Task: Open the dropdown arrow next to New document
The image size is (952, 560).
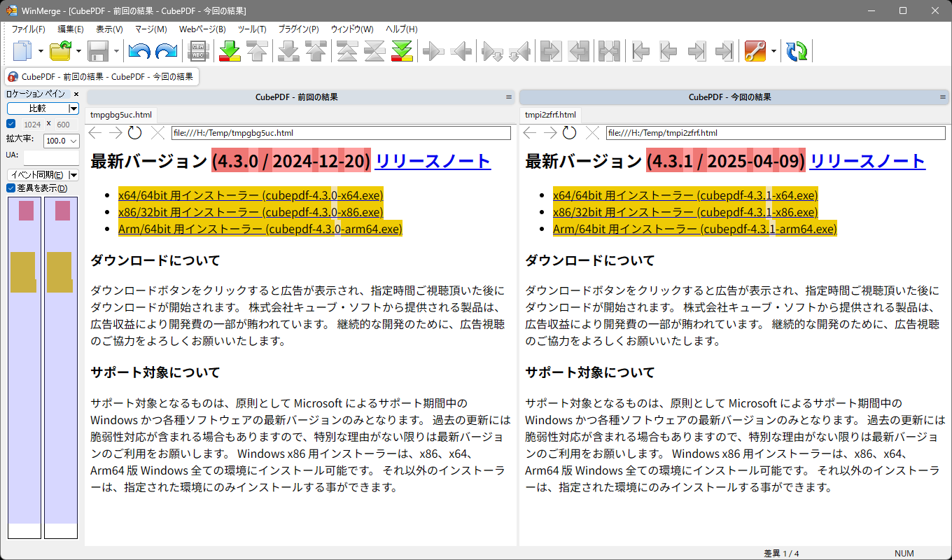Action: pyautogui.click(x=41, y=51)
